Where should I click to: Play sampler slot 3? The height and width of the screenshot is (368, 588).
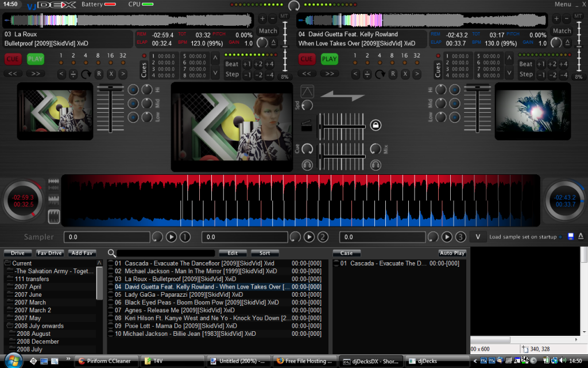447,237
